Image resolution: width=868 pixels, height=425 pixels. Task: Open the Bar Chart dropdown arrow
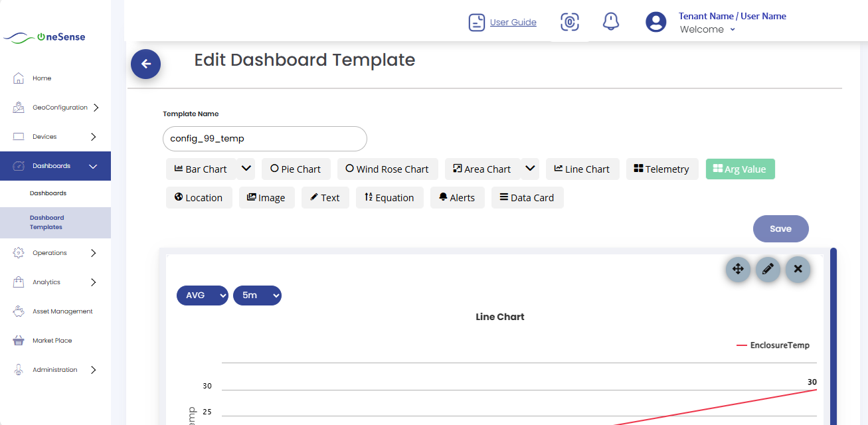pyautogui.click(x=246, y=169)
